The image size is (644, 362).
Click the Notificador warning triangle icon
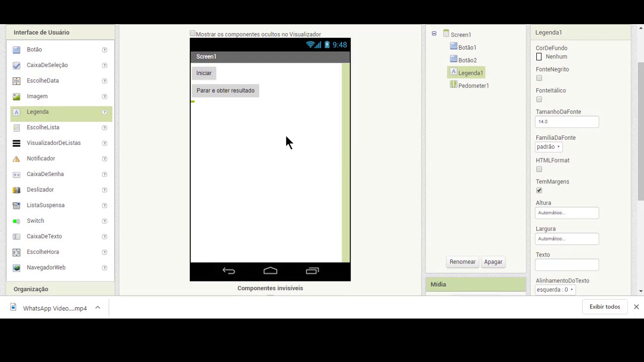pyautogui.click(x=17, y=159)
